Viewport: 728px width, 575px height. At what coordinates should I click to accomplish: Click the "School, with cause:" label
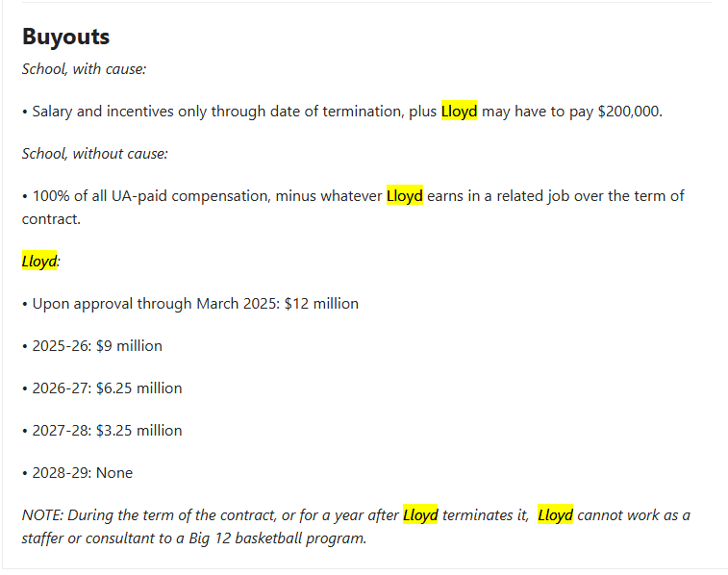point(84,69)
